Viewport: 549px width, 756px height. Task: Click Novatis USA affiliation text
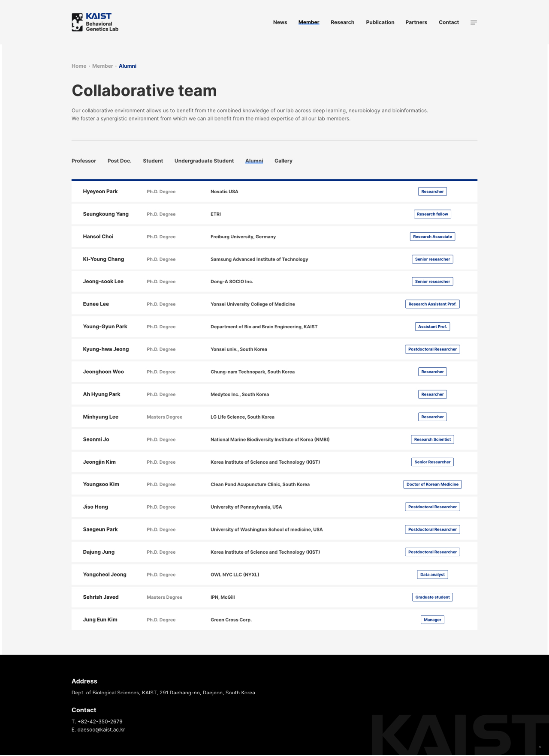224,192
